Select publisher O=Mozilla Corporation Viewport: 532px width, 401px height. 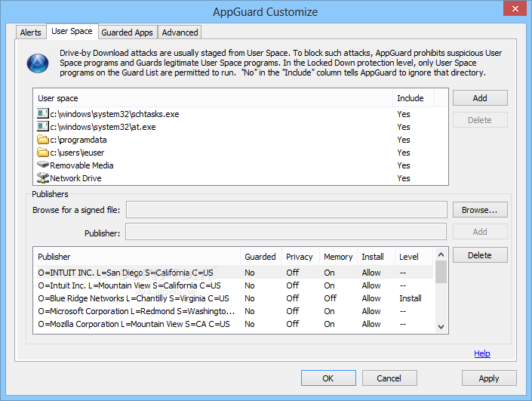tap(134, 324)
